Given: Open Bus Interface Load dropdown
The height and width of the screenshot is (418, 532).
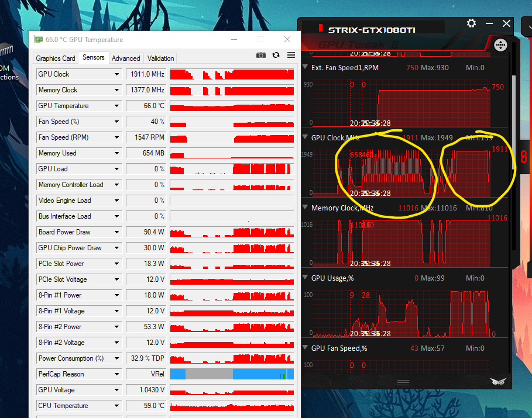Looking at the screenshot, I should [x=116, y=216].
